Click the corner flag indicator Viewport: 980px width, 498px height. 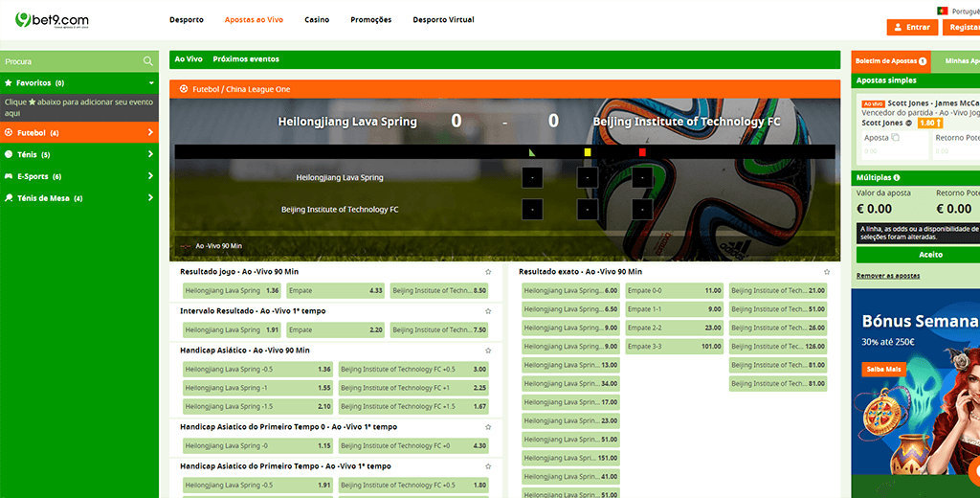532,152
